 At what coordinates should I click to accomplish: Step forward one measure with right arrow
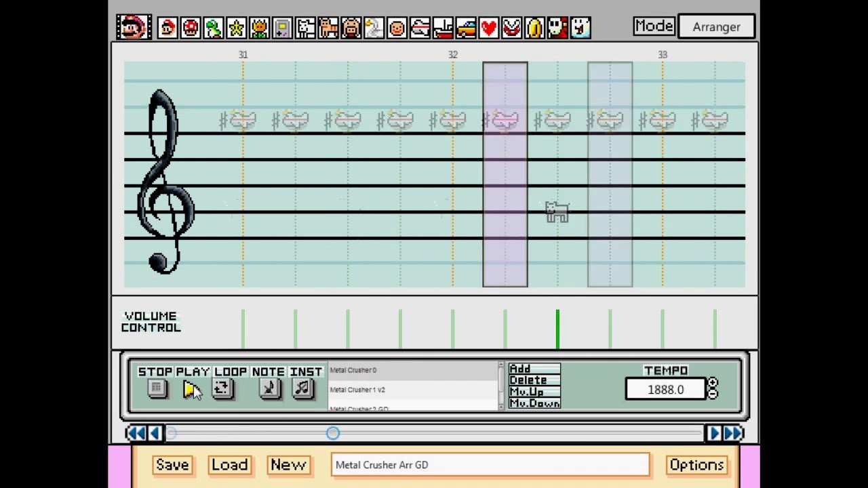coord(713,433)
